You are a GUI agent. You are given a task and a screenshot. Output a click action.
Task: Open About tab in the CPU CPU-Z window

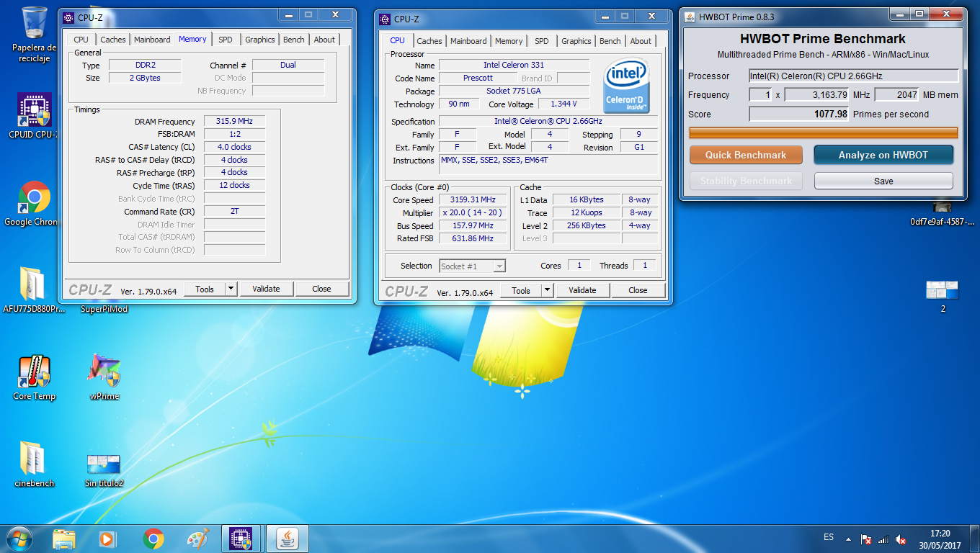point(641,41)
